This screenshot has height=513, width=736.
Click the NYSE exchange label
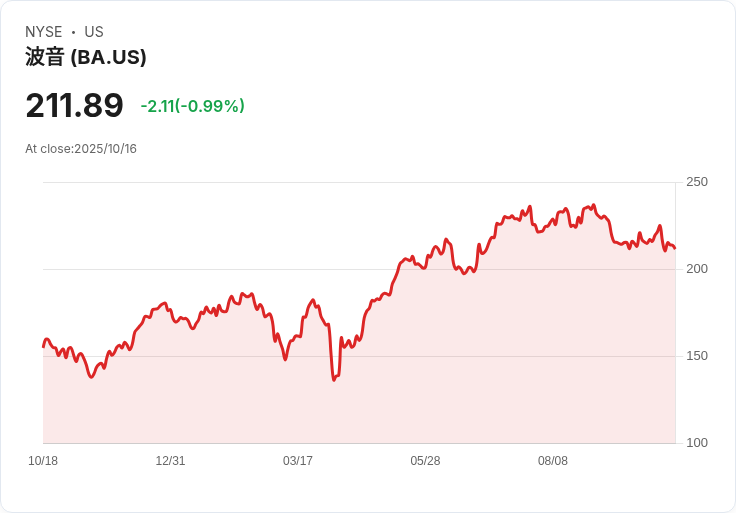[x=44, y=32]
